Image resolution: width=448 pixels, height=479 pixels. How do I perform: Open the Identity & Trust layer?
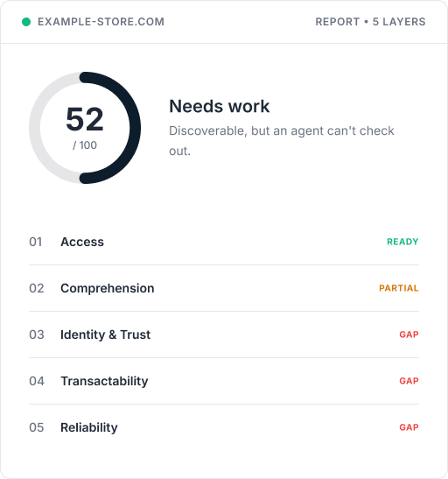click(224, 335)
